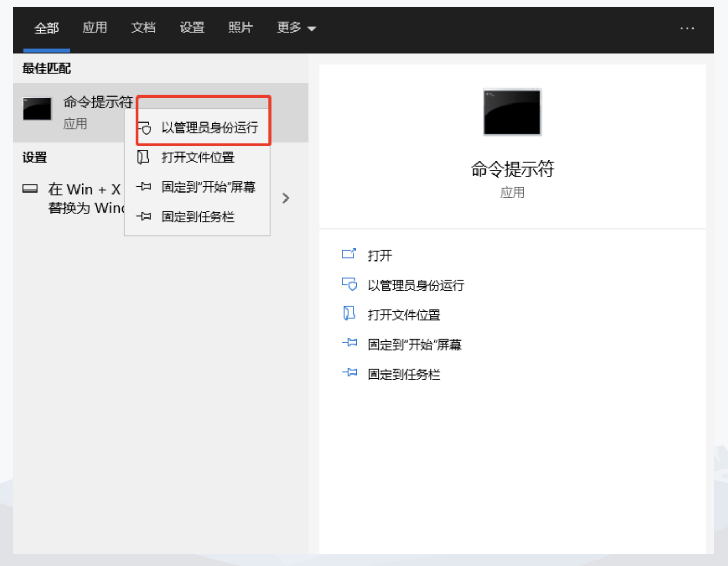The image size is (728, 566).
Task: Choose 打开文件位置 in context menu
Action: tap(197, 157)
